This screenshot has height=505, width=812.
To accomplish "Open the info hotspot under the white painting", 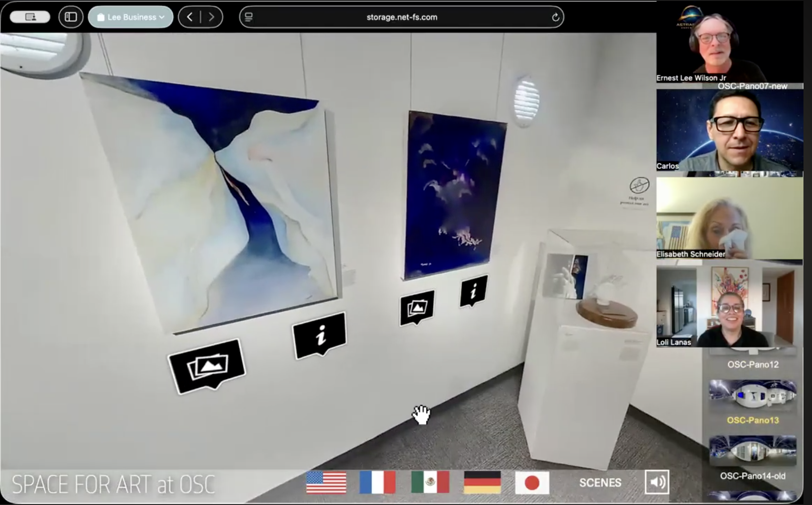I will [x=320, y=335].
